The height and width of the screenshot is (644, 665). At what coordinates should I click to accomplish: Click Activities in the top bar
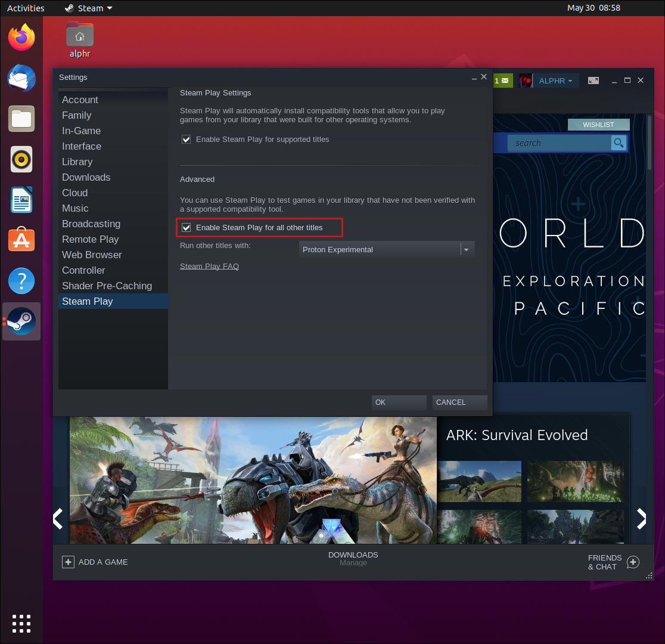click(x=26, y=8)
